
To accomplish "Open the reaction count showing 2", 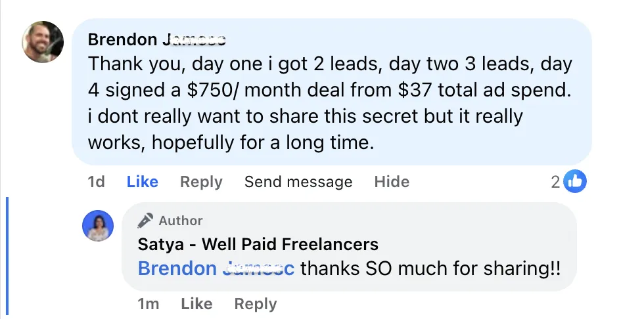I will (x=556, y=182).
